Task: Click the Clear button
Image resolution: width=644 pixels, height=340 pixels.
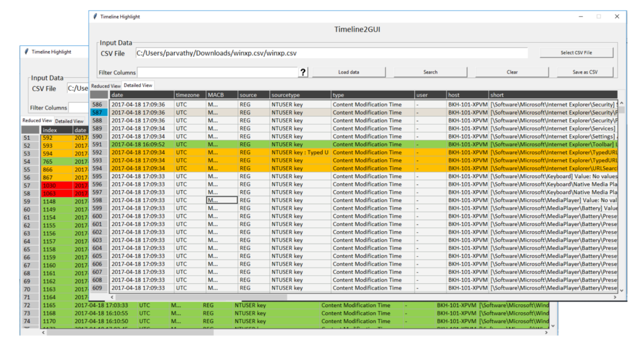Action: point(512,72)
